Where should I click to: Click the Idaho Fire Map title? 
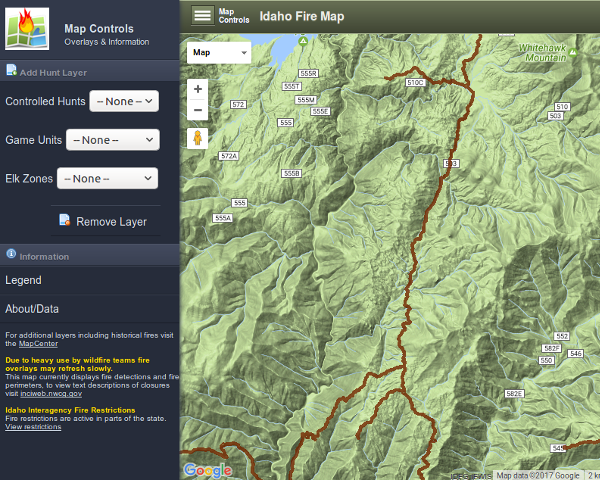[301, 16]
